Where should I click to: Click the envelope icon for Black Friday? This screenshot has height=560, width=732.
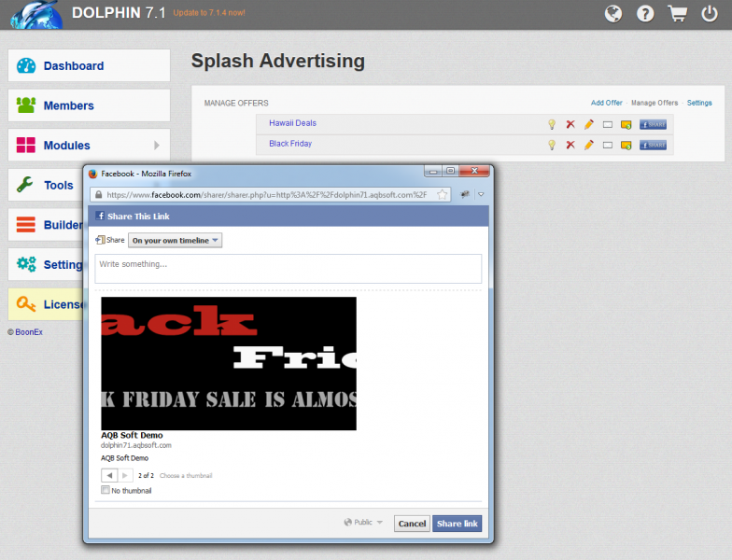tap(607, 146)
